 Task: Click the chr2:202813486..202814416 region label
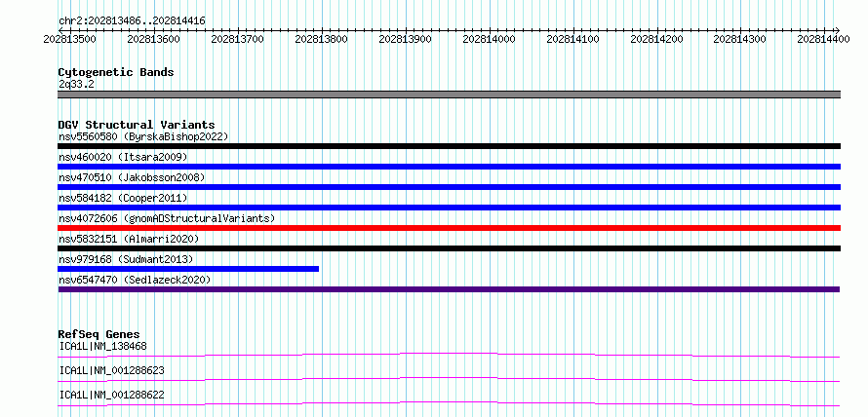click(132, 21)
